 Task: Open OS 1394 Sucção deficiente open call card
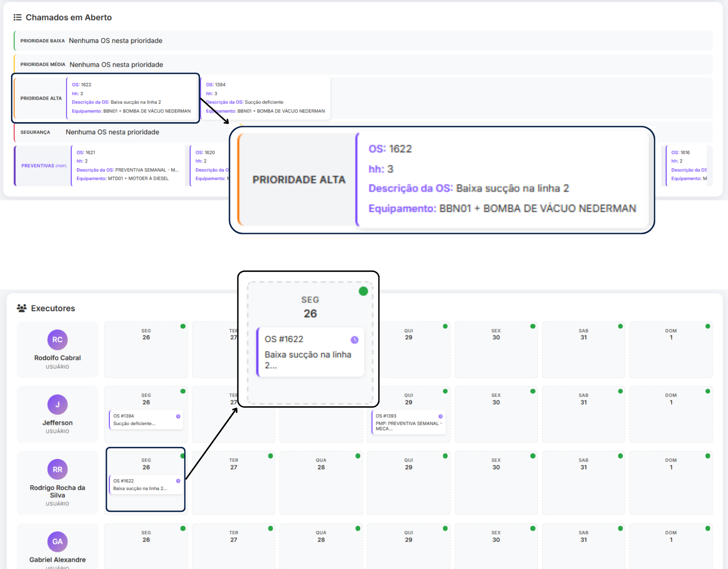(x=265, y=98)
